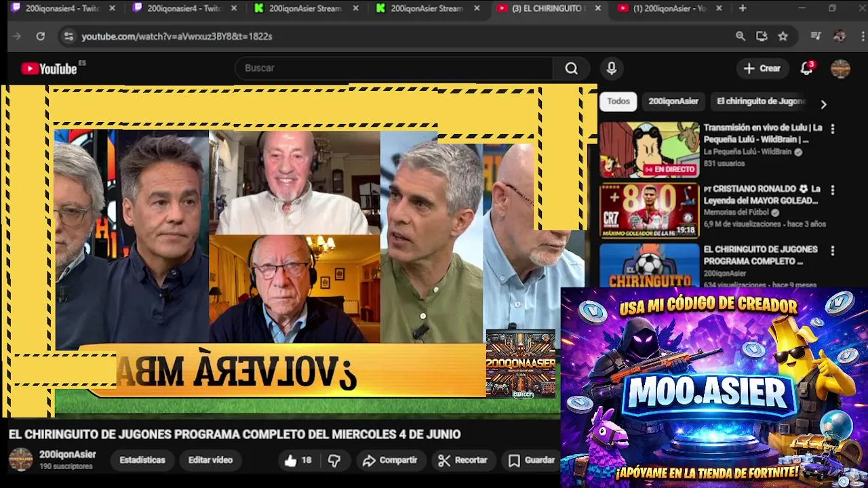Click the zoom magnifier icon in address bar
868x488 pixels.
pos(741,36)
